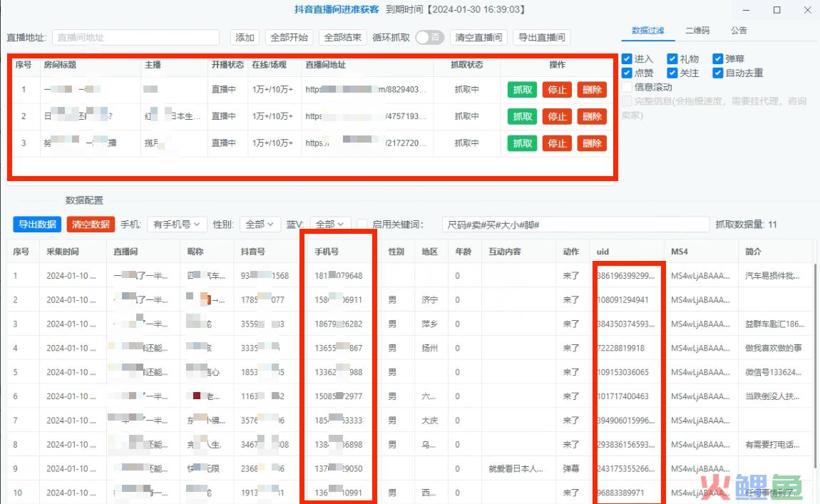Image resolution: width=820 pixels, height=504 pixels.
Task: Click 停止 for the room ending 4757193
Action: pyautogui.click(x=557, y=117)
